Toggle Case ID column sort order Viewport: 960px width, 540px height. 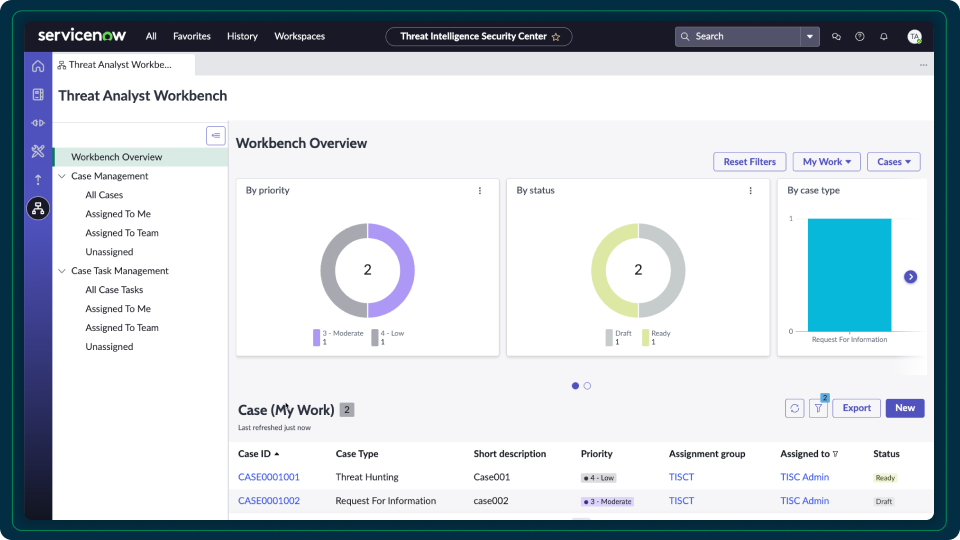click(258, 454)
